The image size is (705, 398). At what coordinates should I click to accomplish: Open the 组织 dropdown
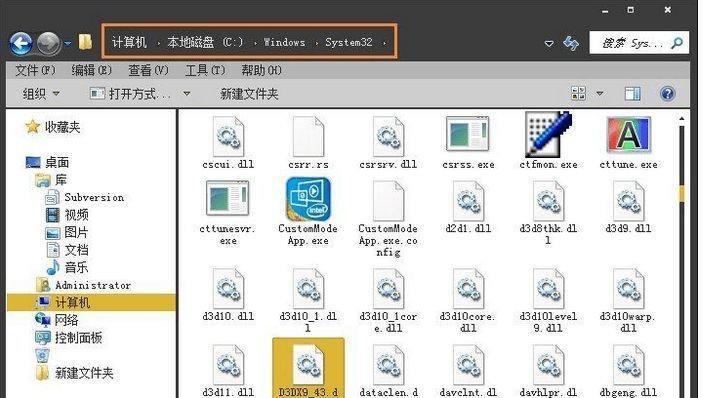click(41, 94)
